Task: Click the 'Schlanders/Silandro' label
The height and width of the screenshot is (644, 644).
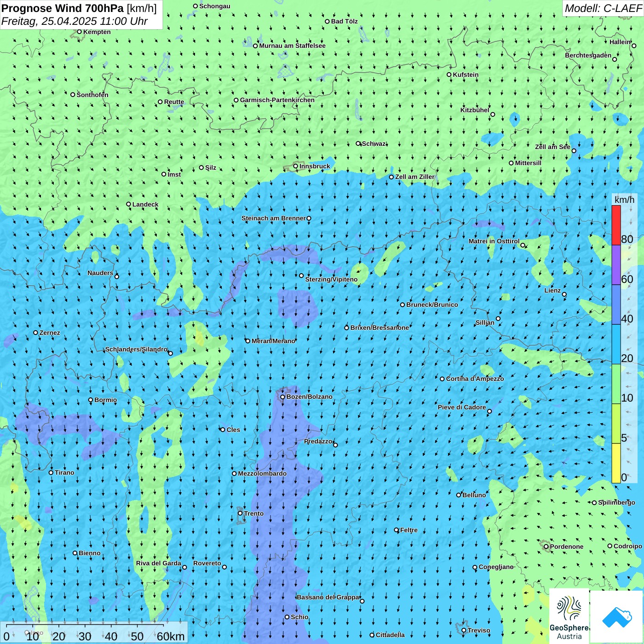Action: pyautogui.click(x=136, y=349)
